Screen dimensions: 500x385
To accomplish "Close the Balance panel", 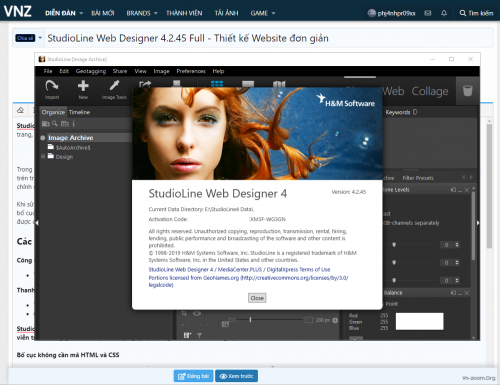I will coord(467,293).
